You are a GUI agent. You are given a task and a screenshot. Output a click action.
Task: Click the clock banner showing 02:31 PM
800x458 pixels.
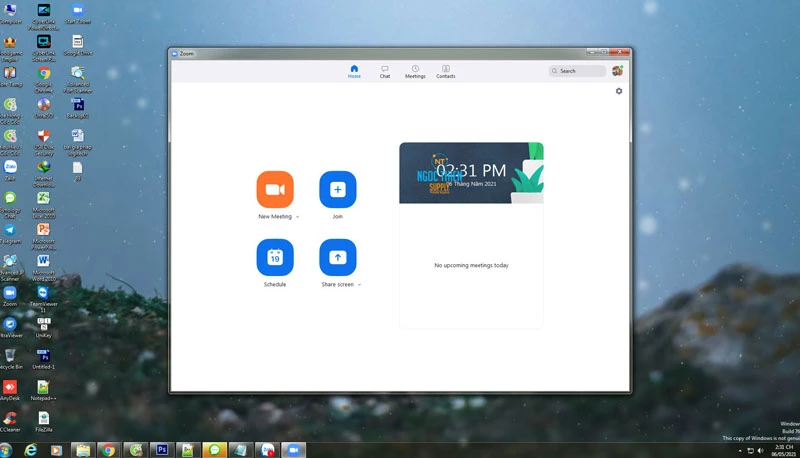(x=471, y=172)
